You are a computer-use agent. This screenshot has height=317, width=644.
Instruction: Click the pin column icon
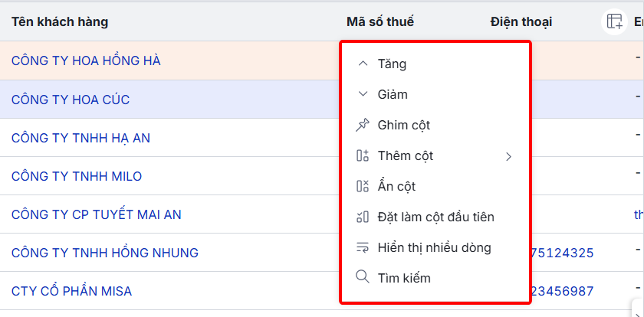click(x=363, y=126)
